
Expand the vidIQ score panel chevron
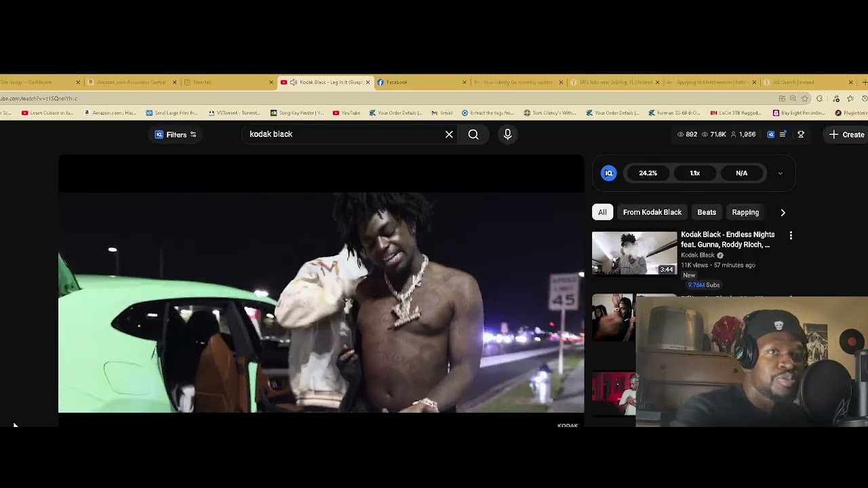click(780, 174)
